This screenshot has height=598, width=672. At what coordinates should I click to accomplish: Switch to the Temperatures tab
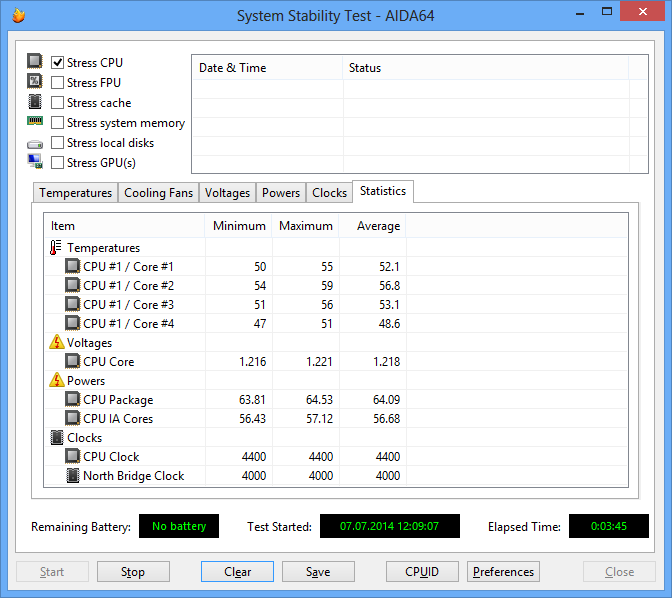(75, 193)
